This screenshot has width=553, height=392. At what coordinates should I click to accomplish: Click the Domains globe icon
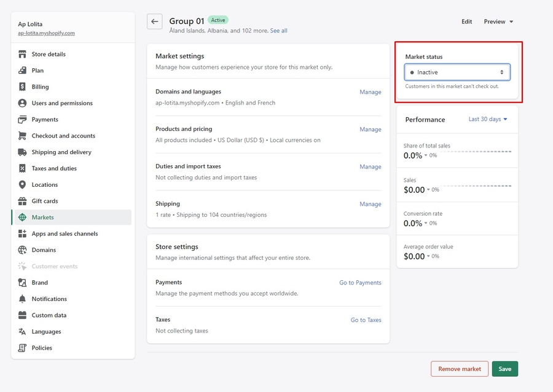23,250
